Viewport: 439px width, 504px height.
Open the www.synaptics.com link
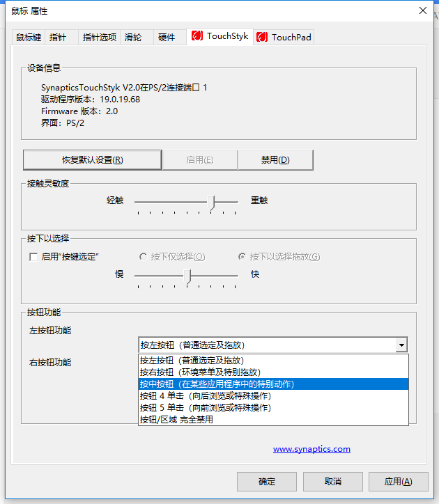click(311, 449)
